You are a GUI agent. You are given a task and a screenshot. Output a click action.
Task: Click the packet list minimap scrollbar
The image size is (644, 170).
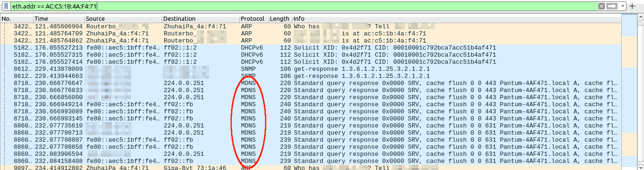[629, 92]
